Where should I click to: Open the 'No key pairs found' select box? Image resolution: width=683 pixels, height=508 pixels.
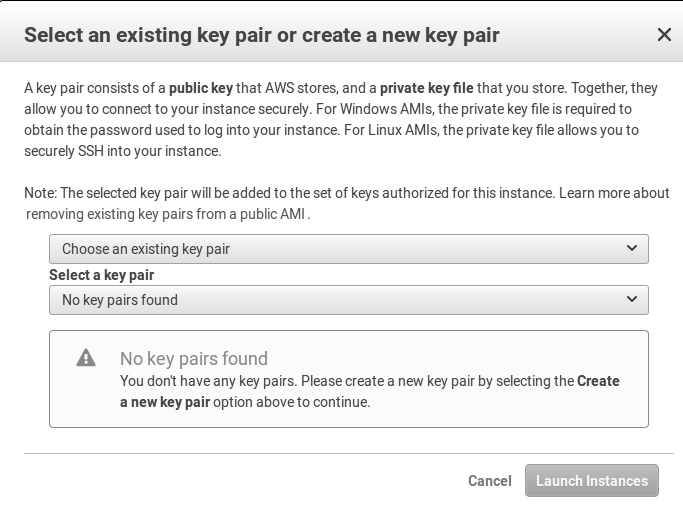(348, 300)
